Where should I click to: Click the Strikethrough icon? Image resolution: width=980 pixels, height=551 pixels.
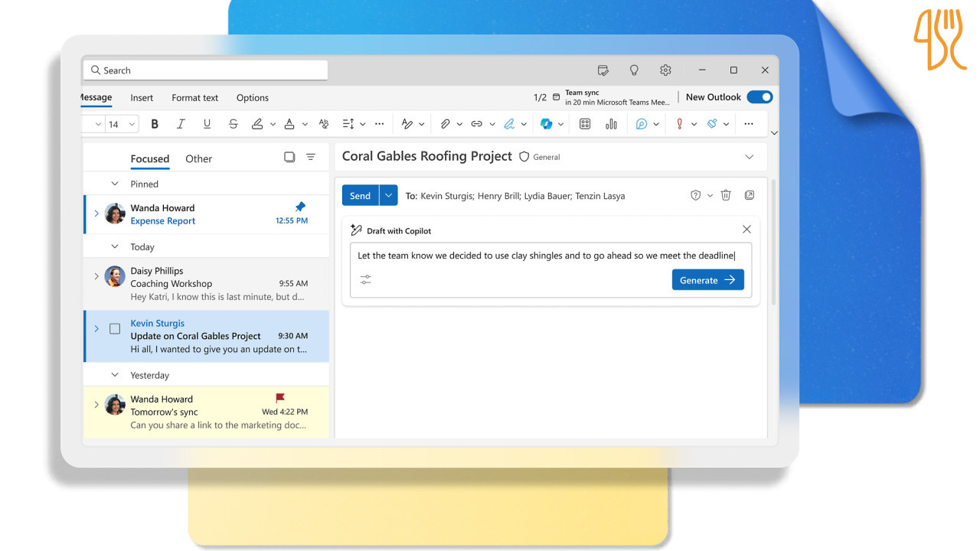(x=233, y=124)
